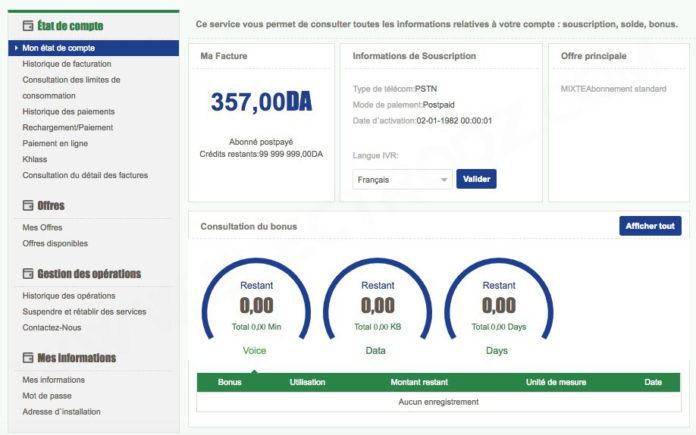Image resolution: width=696 pixels, height=435 pixels.
Task: Click the État de compte section icon
Action: tap(28, 26)
